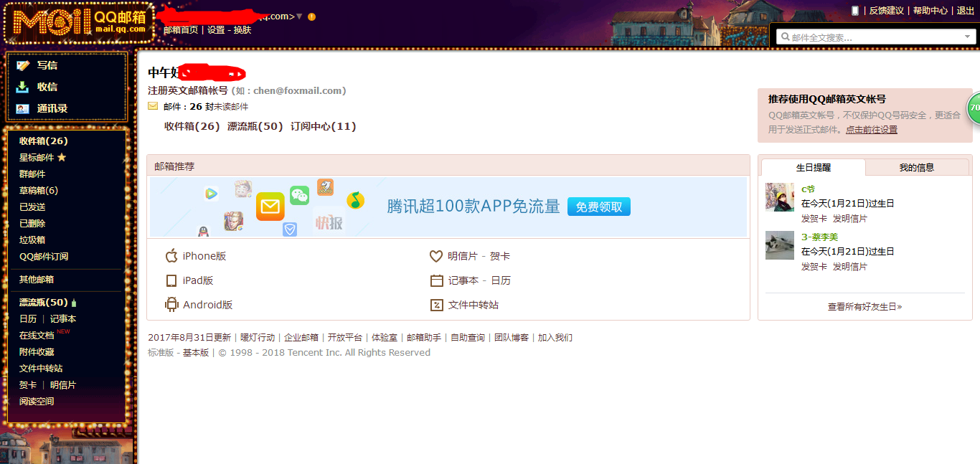The width and height of the screenshot is (980, 464).
Task: Click 发贺卡 under C爷
Action: (x=814, y=218)
